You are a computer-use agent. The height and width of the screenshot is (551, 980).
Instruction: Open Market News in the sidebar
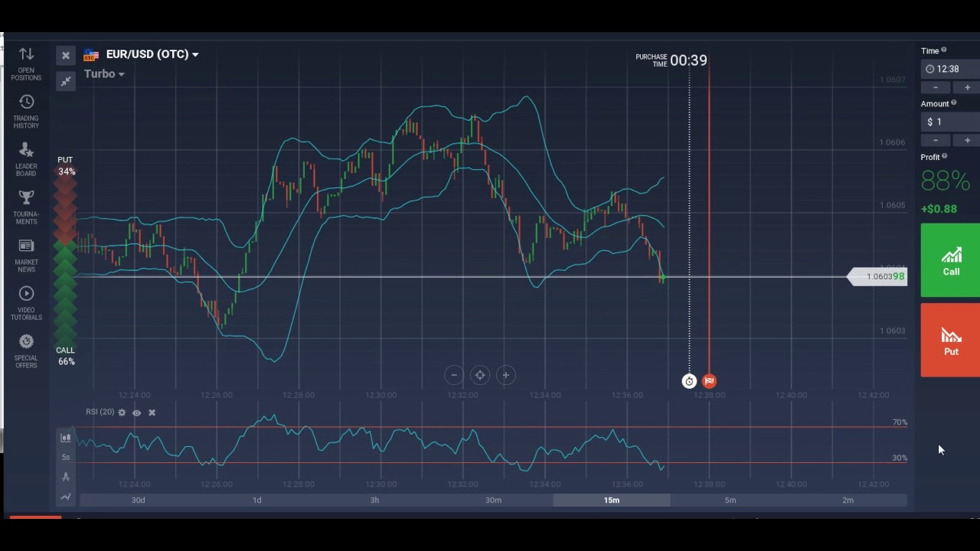26,256
